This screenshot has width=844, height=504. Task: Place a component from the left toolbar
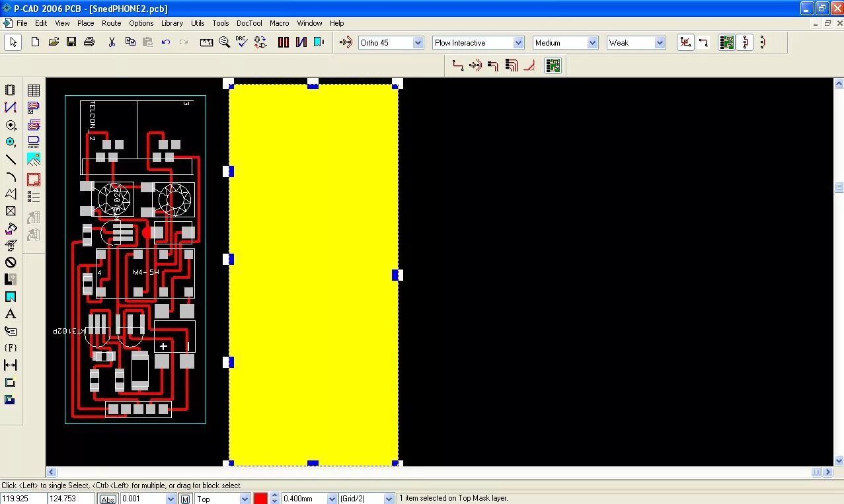(x=11, y=90)
